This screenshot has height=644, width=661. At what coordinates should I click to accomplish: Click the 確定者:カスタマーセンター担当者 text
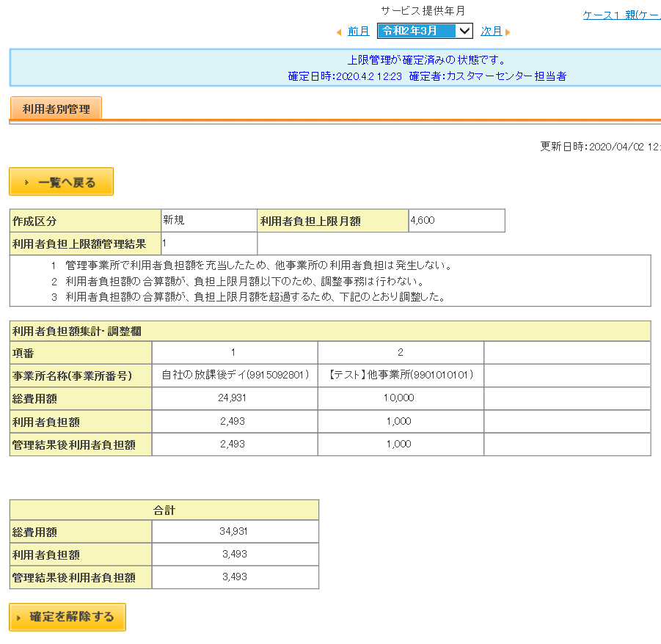(488, 76)
